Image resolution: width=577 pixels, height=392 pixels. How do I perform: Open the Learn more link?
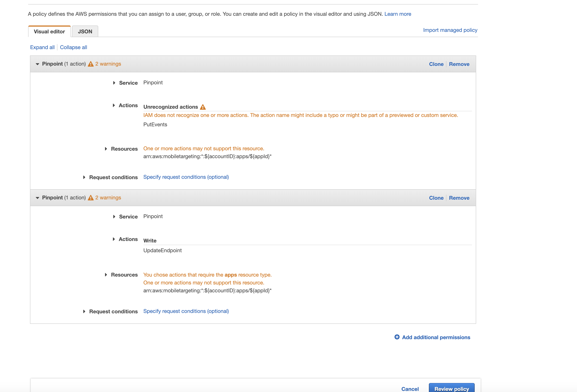click(398, 14)
